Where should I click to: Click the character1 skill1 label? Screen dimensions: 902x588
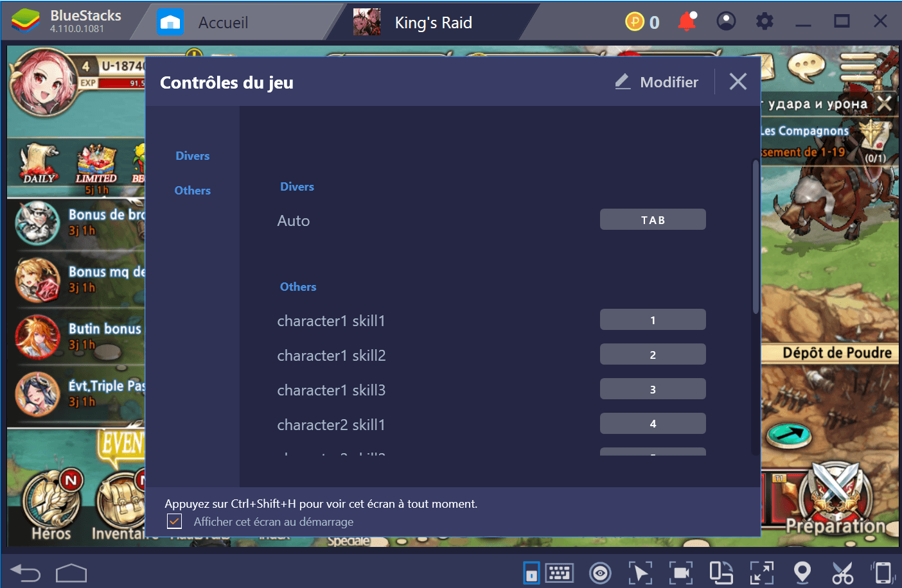coord(331,321)
